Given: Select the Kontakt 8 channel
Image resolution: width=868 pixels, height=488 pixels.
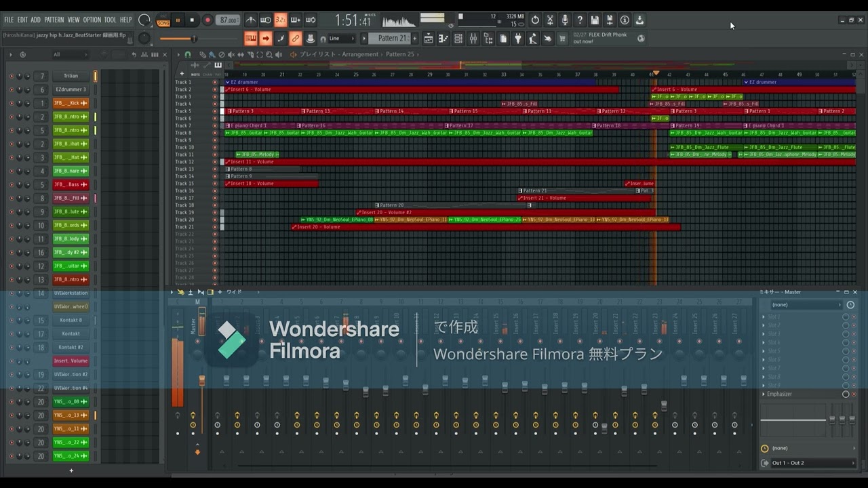Looking at the screenshot, I should pyautogui.click(x=71, y=320).
